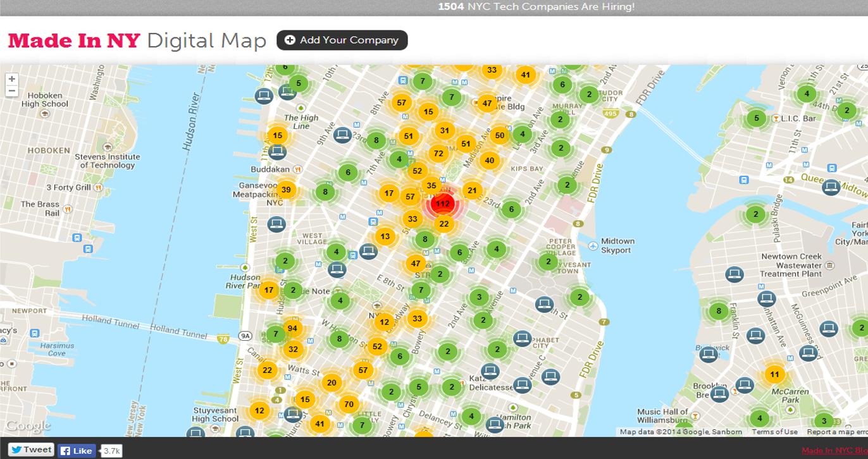The image size is (868, 459).
Task: Click Report a map error
Action: 836,432
